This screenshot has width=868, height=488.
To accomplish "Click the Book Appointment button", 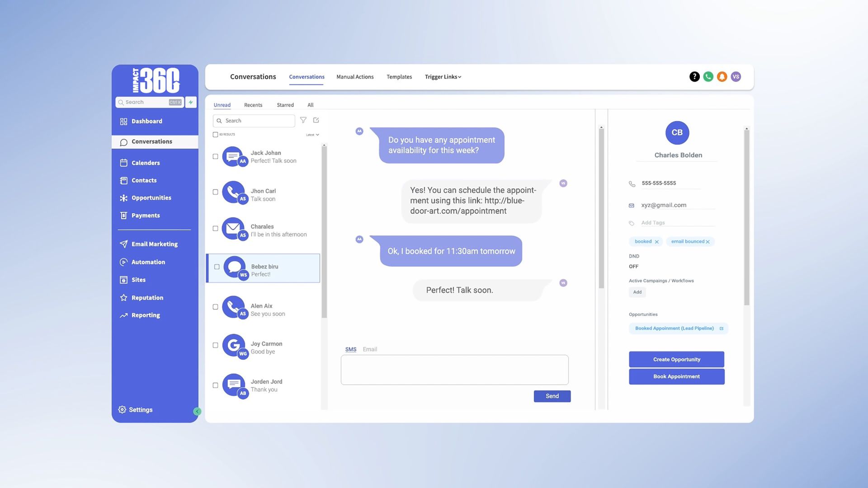I will pos(676,376).
